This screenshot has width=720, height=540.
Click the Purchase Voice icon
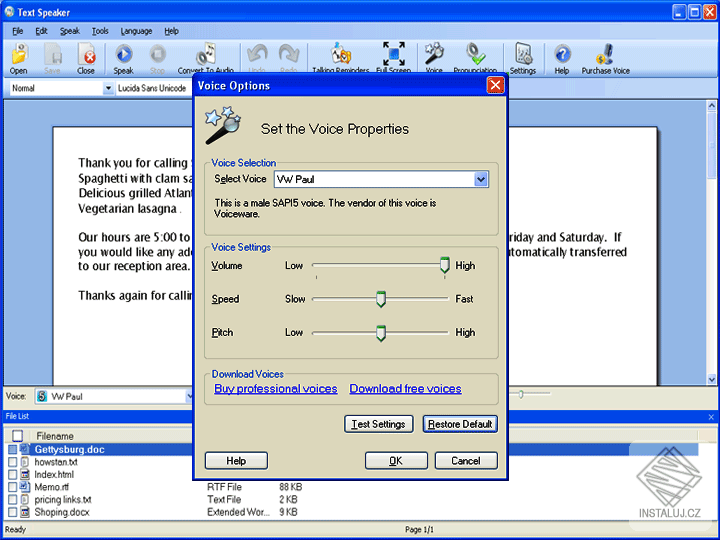pos(606,58)
